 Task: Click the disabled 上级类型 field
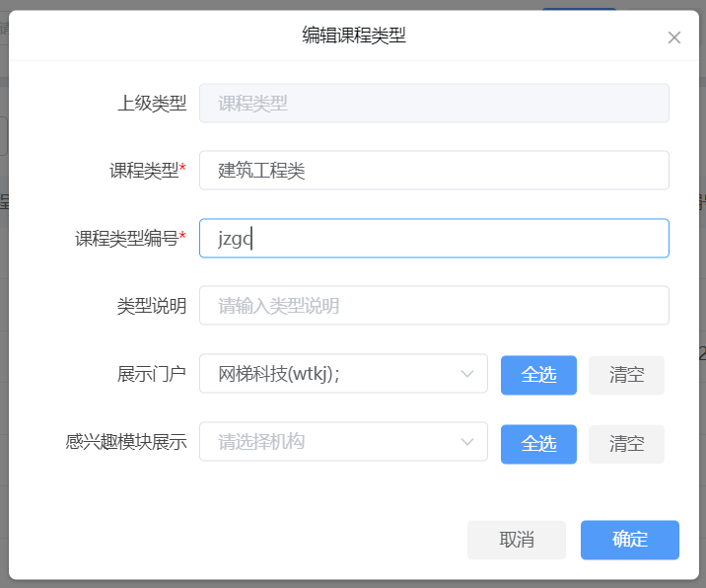434,104
